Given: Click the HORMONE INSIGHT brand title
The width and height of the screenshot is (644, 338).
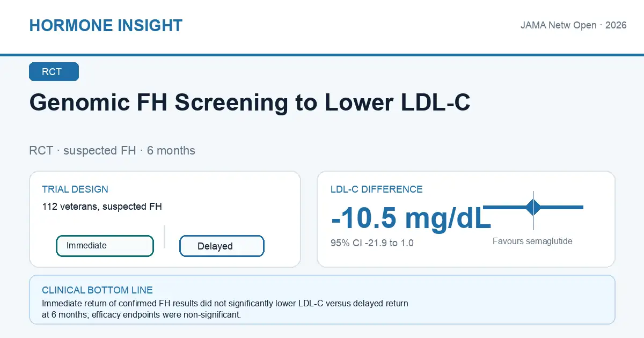Looking at the screenshot, I should point(106,25).
